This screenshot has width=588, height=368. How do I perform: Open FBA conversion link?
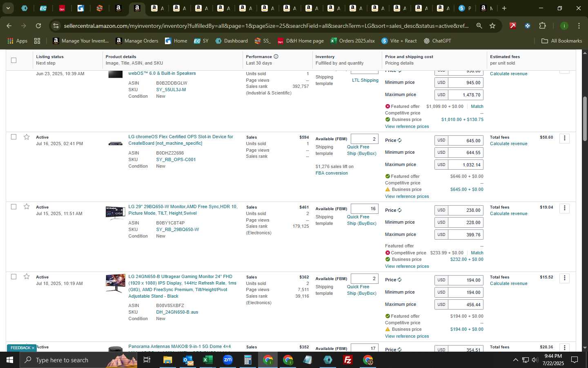332,173
